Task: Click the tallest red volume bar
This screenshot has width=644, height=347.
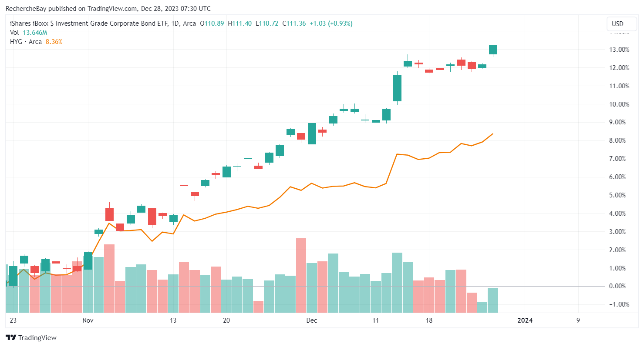Action: pos(301,275)
